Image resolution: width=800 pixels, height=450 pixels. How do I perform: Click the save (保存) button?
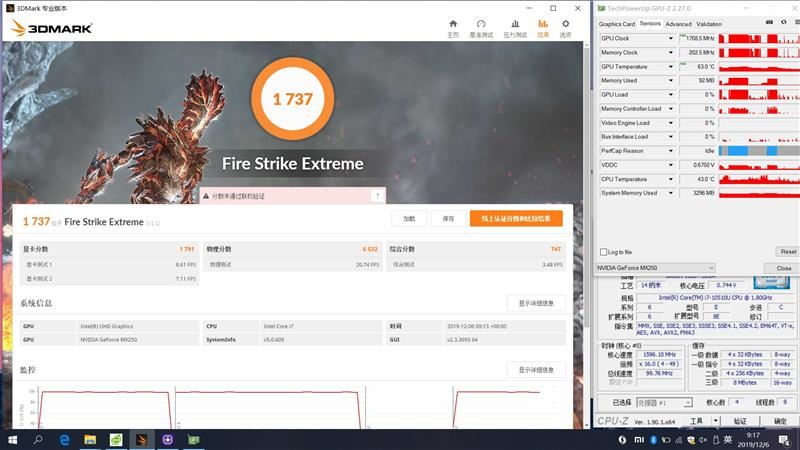[x=448, y=218]
